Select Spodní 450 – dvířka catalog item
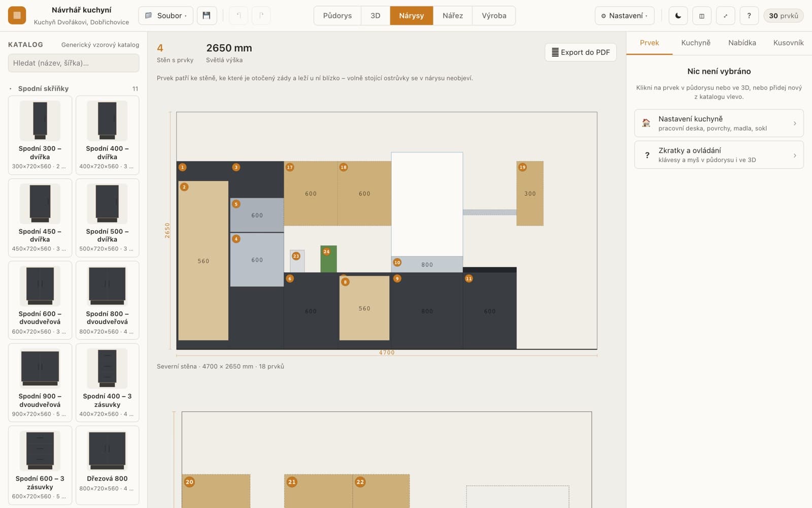Screen dimensions: 812x508 pos(40,217)
